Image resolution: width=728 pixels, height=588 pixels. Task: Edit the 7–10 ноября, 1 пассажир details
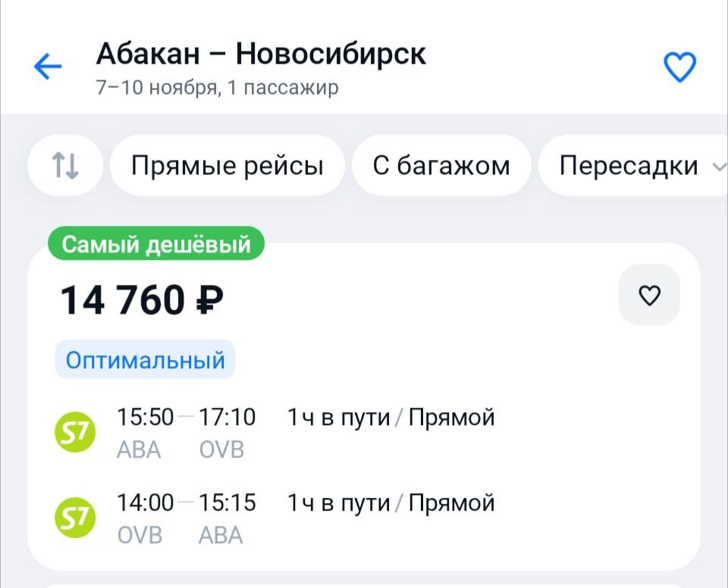point(217,88)
